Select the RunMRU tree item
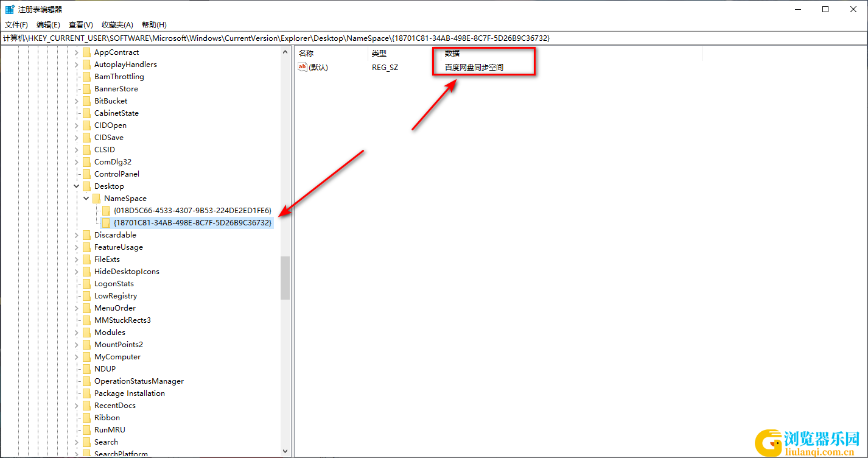 pyautogui.click(x=110, y=430)
